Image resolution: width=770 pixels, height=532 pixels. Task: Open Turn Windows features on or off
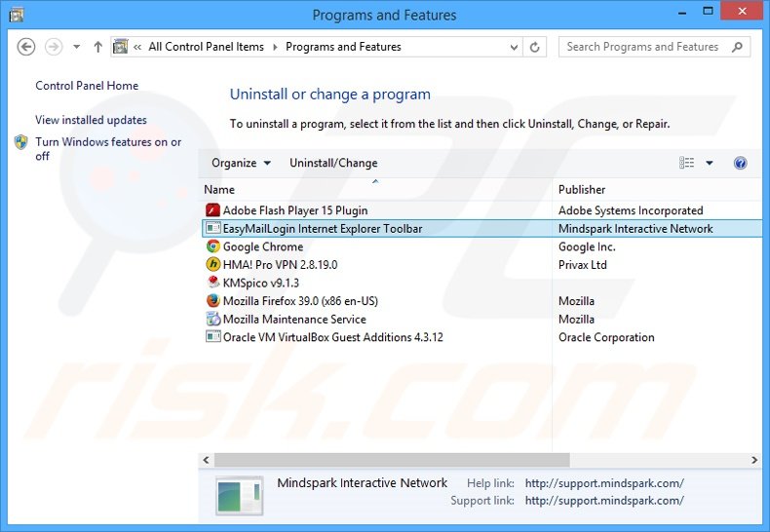coord(108,149)
